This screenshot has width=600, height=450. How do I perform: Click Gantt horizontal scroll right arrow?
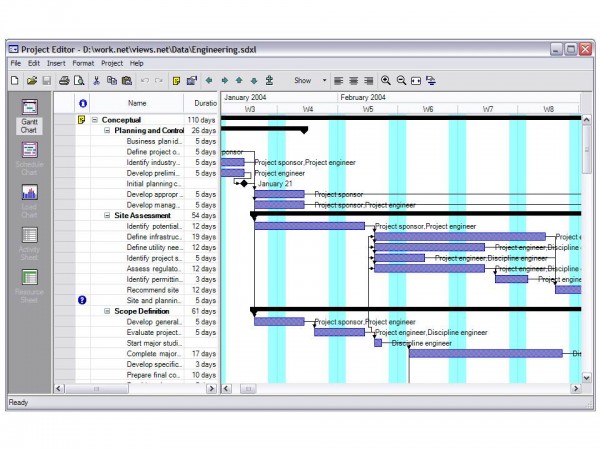coord(576,389)
